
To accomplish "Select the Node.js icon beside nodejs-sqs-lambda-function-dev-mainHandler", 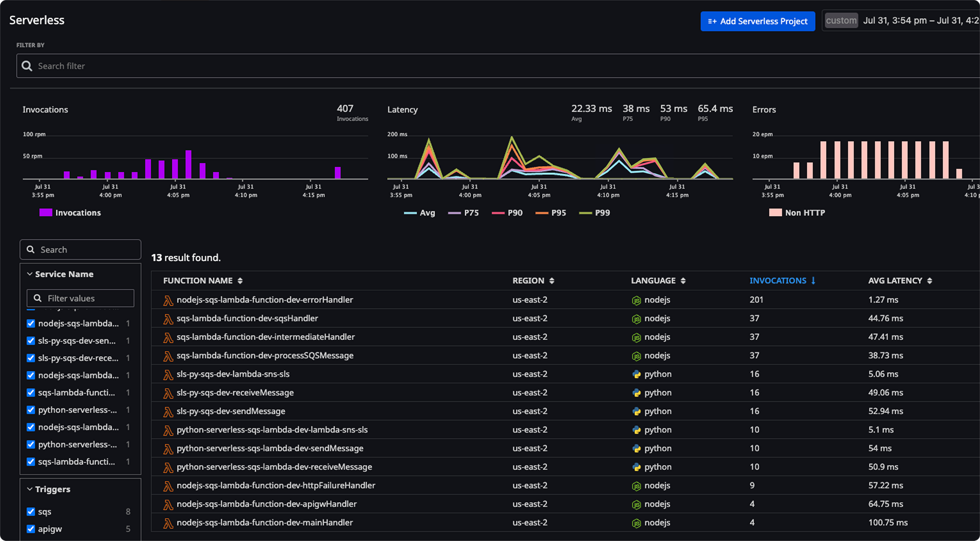I will click(x=636, y=523).
